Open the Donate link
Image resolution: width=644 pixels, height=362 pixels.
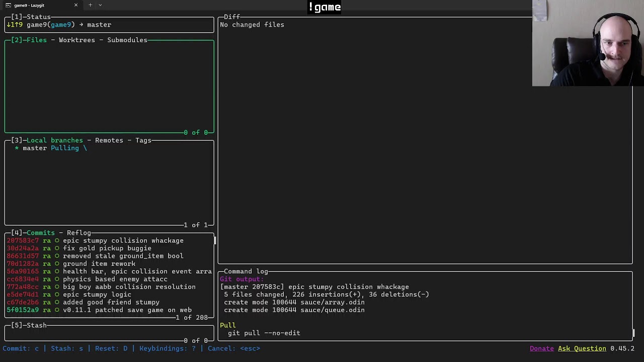coord(541,348)
